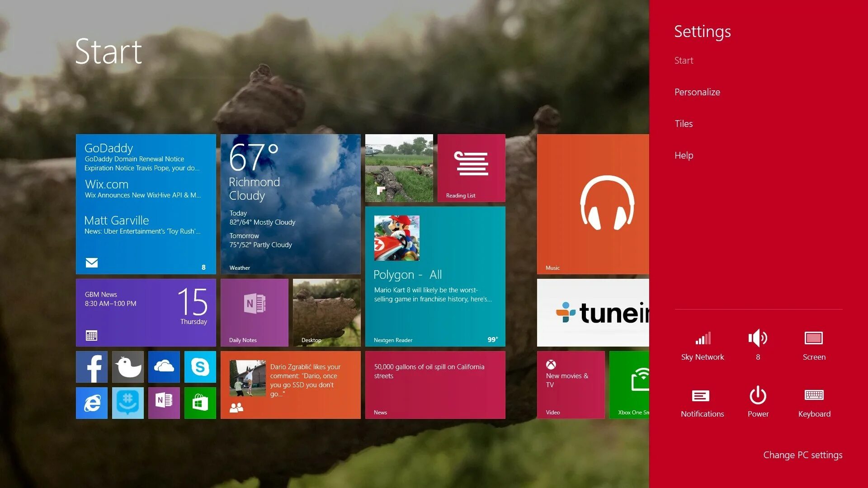Viewport: 868px width, 488px height.
Task: Open the Internet Explorer tile
Action: click(92, 403)
